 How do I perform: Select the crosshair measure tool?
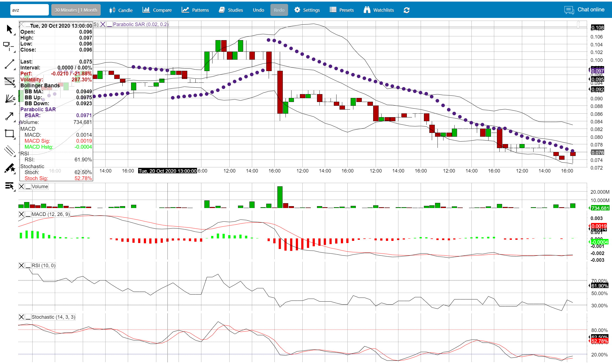click(9, 46)
